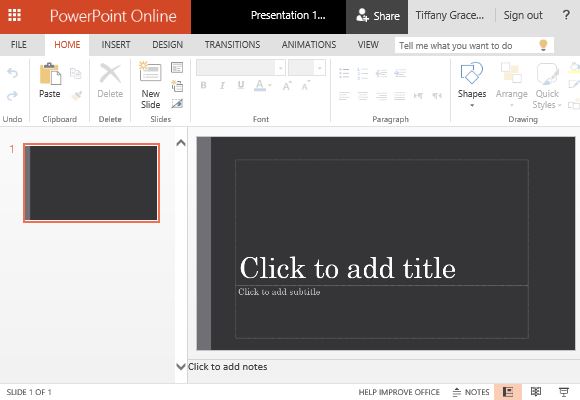Open the TRANSITIONS tab
The image size is (580, 400).
232,45
